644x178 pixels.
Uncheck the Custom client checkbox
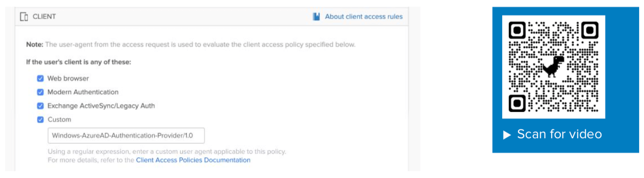[40, 119]
